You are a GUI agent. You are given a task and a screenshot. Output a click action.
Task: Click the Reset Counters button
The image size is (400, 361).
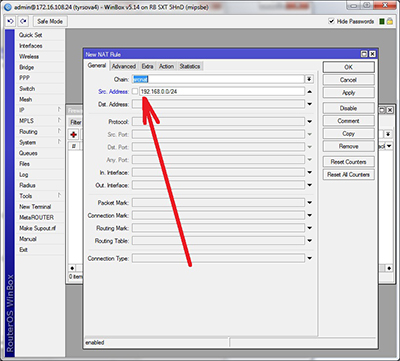pos(348,162)
